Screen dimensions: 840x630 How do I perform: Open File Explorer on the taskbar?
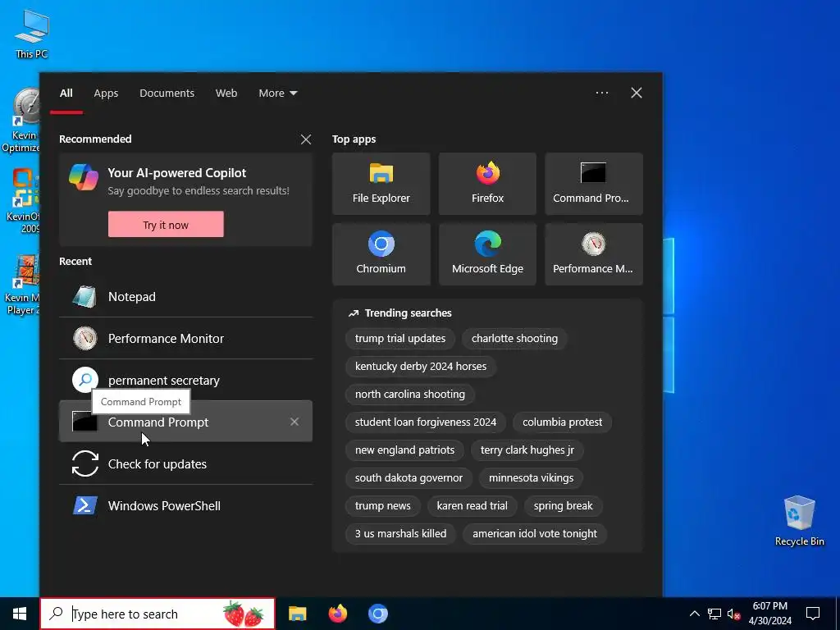297,614
